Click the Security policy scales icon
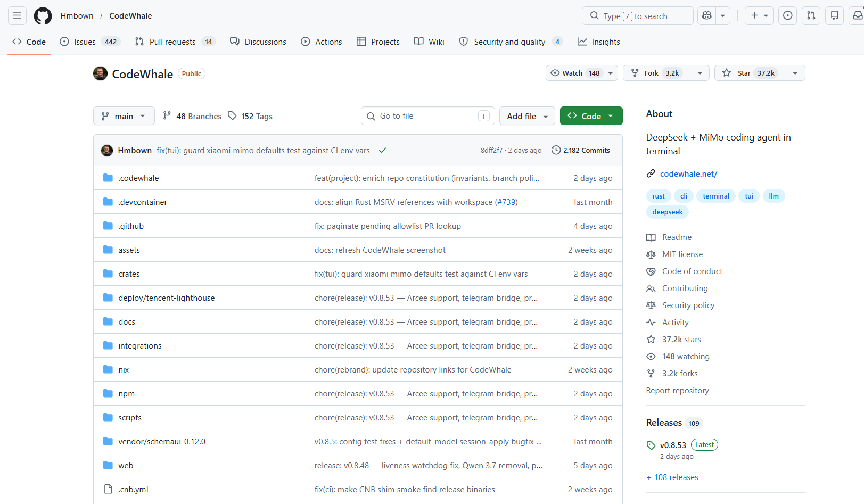This screenshot has width=864, height=504. point(651,305)
